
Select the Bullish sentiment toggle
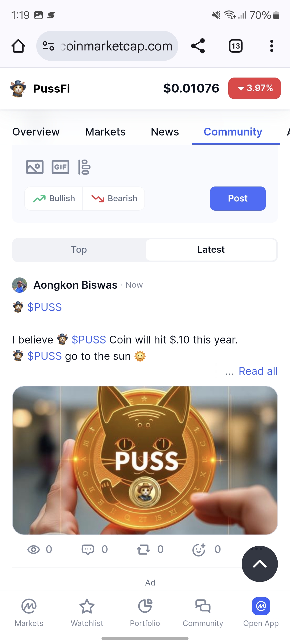click(54, 199)
